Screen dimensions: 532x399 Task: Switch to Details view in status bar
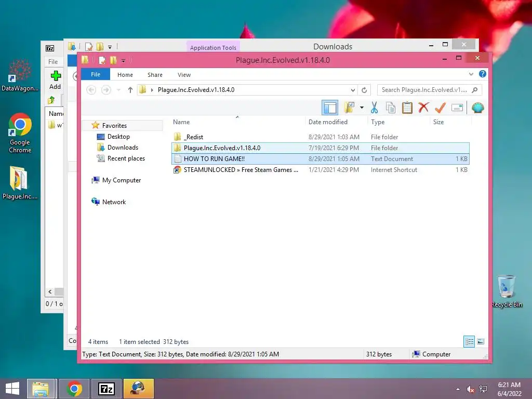(469, 342)
